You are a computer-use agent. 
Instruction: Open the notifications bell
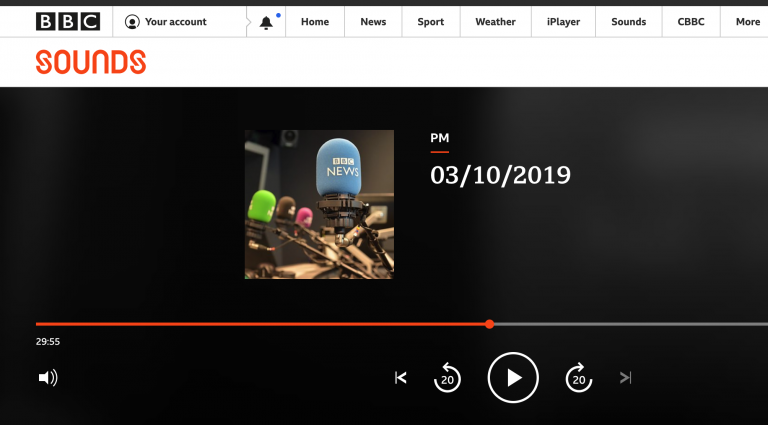coord(266,22)
